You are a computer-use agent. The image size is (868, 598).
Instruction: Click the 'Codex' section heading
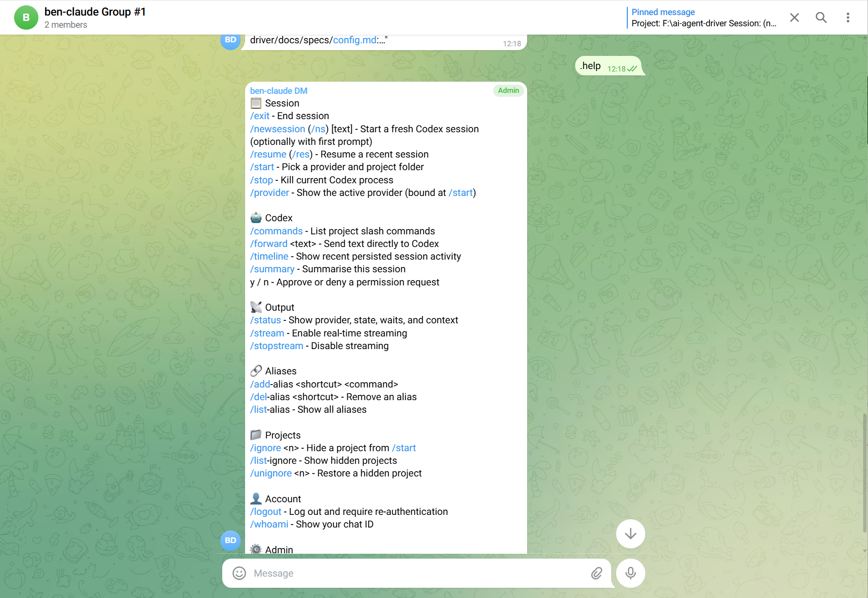pos(279,218)
